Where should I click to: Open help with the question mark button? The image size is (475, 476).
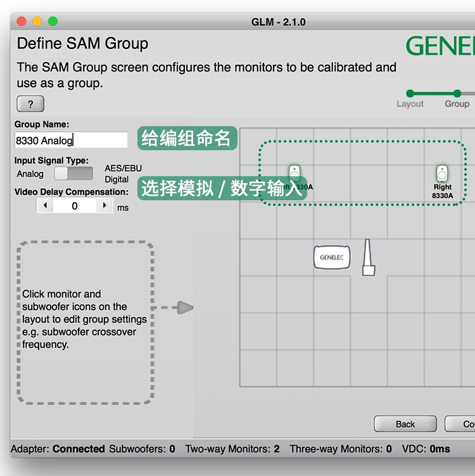(30, 104)
